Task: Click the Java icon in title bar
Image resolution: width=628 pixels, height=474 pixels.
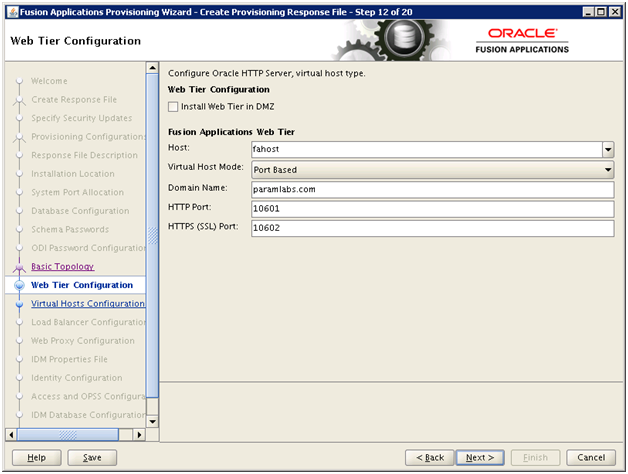Action: pyautogui.click(x=13, y=12)
